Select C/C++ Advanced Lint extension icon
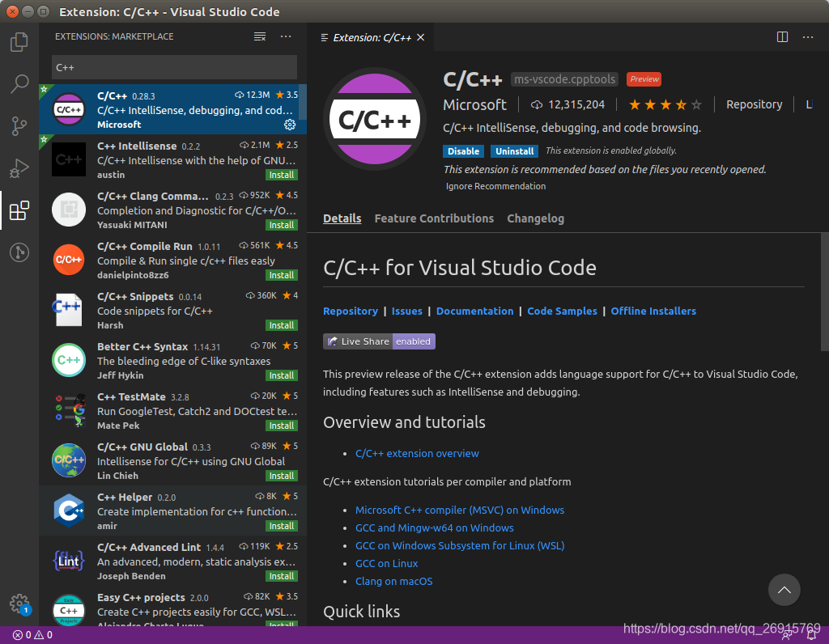The width and height of the screenshot is (829, 644). (x=69, y=561)
